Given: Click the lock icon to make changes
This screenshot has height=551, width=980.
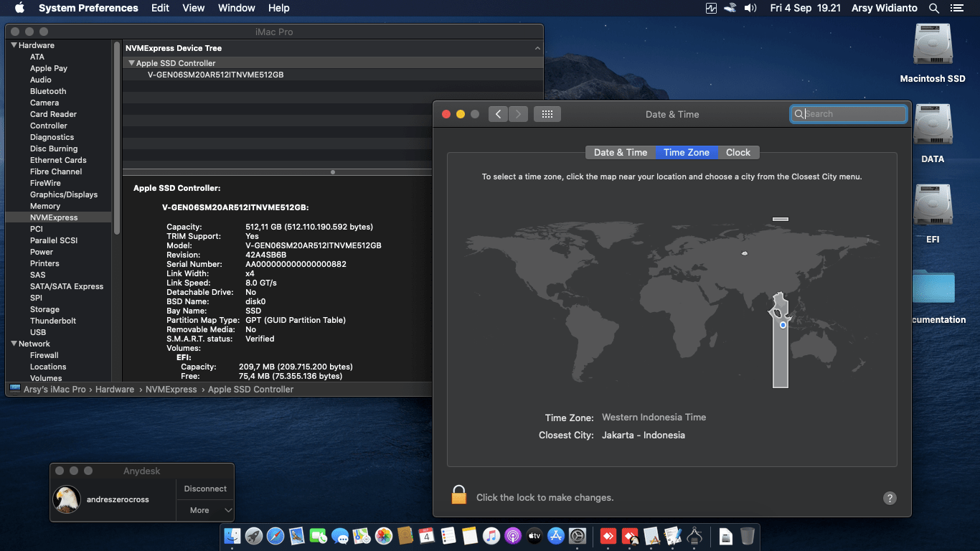Looking at the screenshot, I should point(459,495).
